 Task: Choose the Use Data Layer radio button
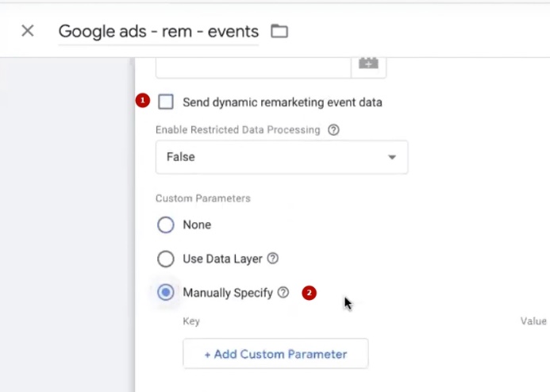coord(166,259)
